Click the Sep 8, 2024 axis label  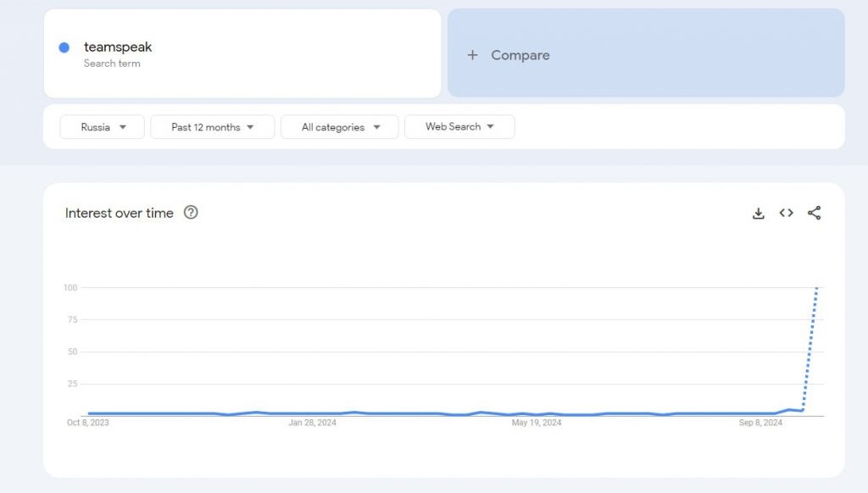(760, 423)
